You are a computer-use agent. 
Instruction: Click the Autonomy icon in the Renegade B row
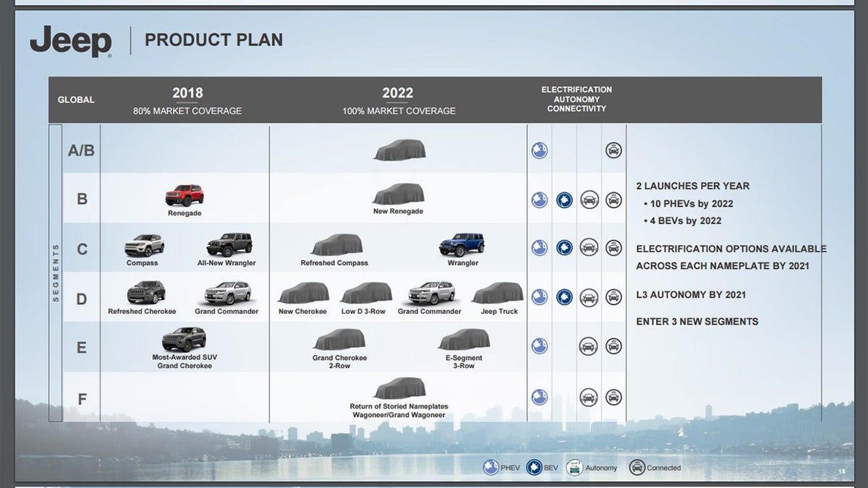coord(589,200)
